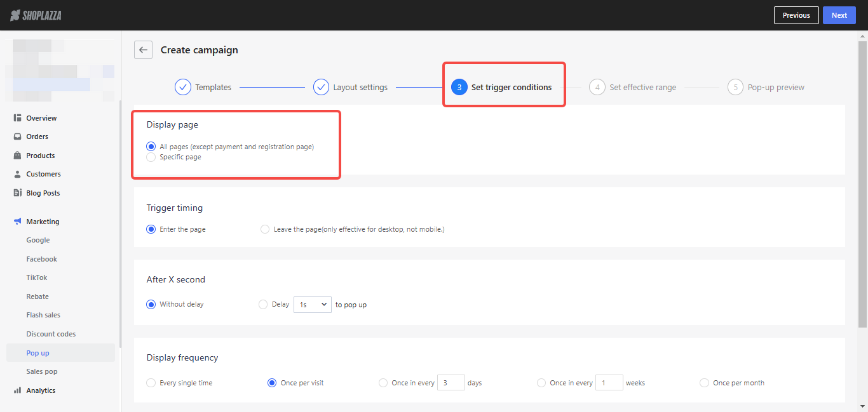Screen dimensions: 868x412
Task: Click the Orders sidebar icon
Action: click(18, 136)
